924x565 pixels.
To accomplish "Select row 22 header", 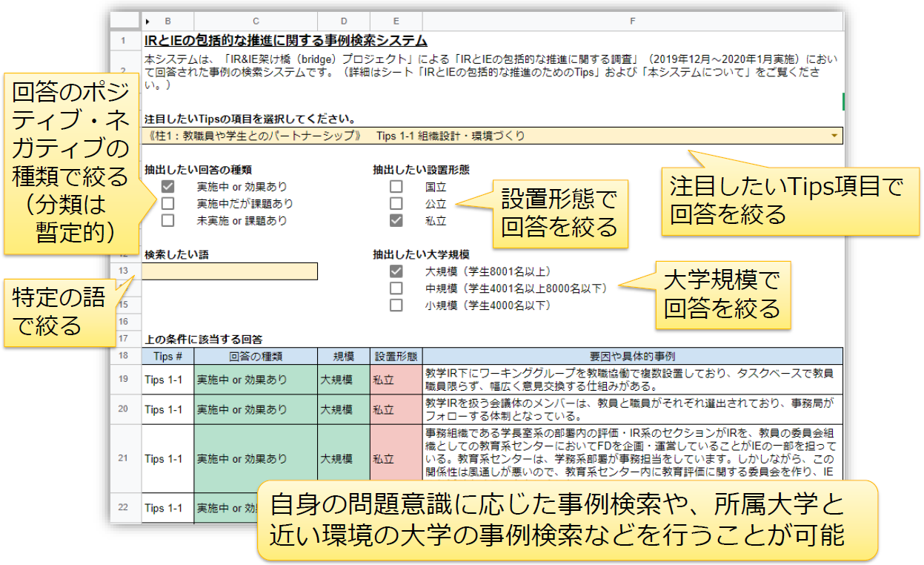I will pos(124,509).
